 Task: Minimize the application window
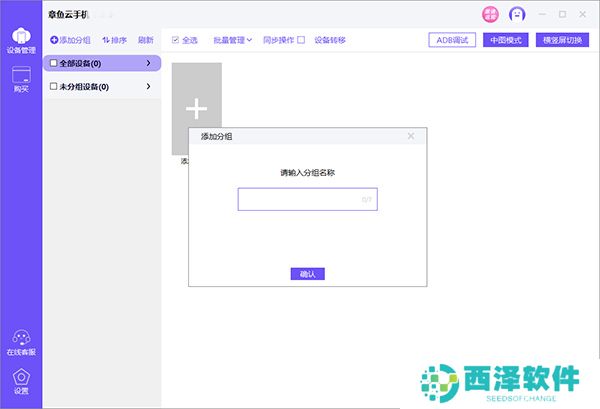tap(542, 15)
